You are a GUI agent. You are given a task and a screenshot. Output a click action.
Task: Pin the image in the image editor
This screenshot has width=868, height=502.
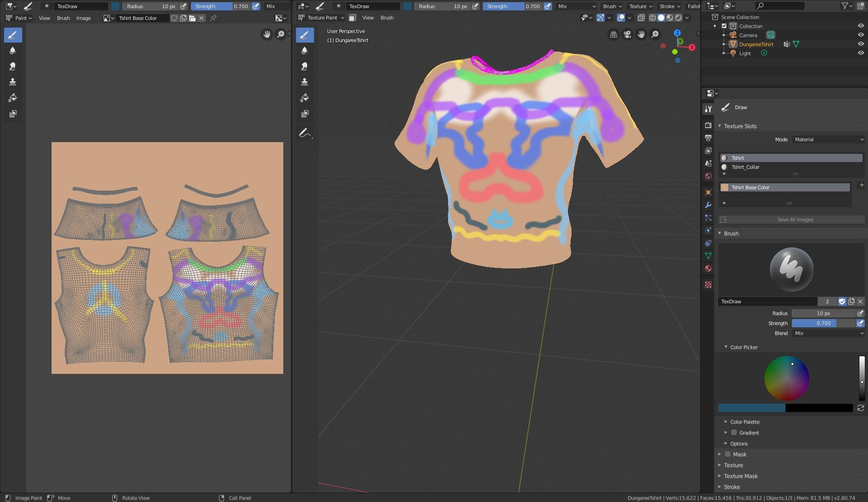click(213, 18)
